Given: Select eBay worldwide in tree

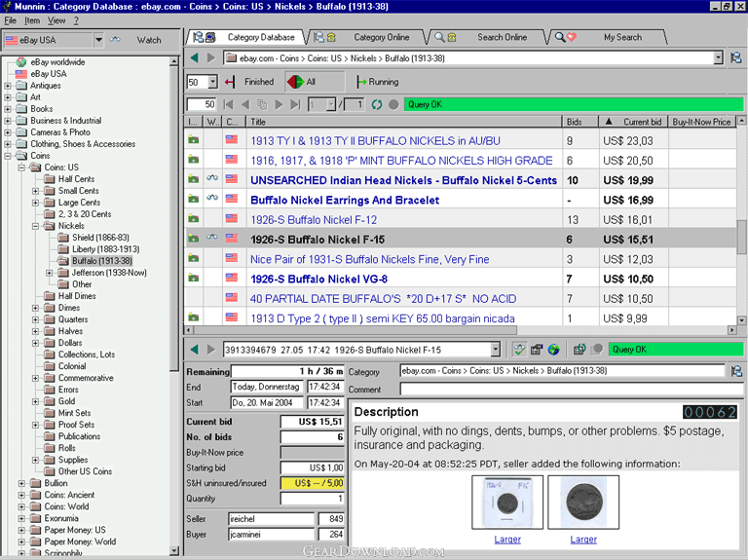Looking at the screenshot, I should click(x=57, y=62).
